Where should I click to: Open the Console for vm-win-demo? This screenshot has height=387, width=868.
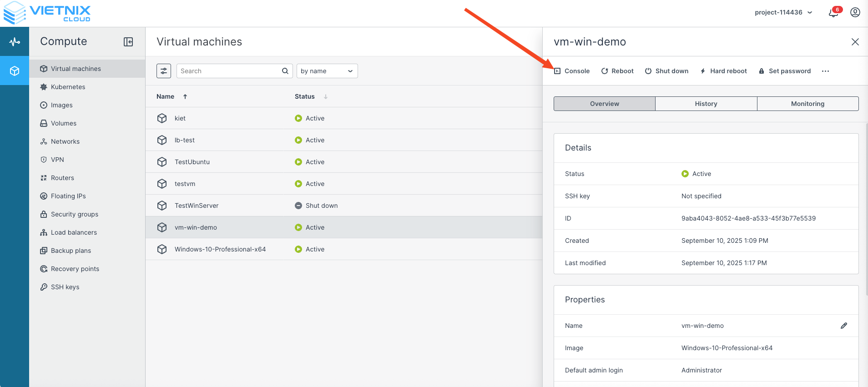coord(572,71)
